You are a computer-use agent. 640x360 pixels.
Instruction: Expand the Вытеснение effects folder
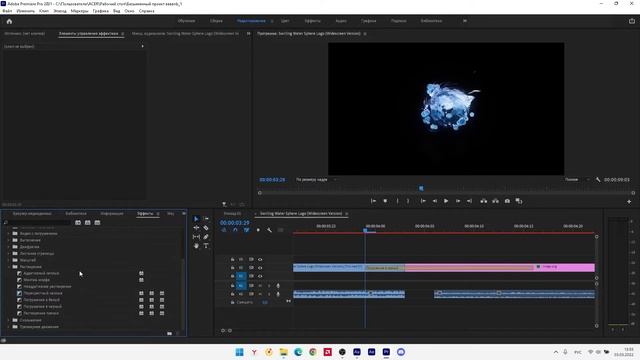(9, 240)
